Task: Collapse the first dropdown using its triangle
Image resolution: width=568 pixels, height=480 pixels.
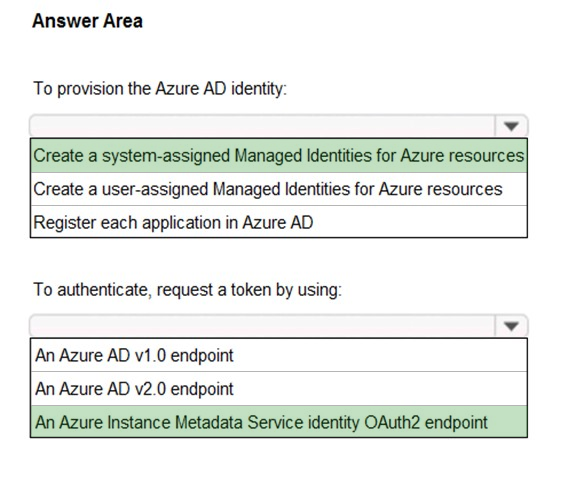Action: (511, 126)
